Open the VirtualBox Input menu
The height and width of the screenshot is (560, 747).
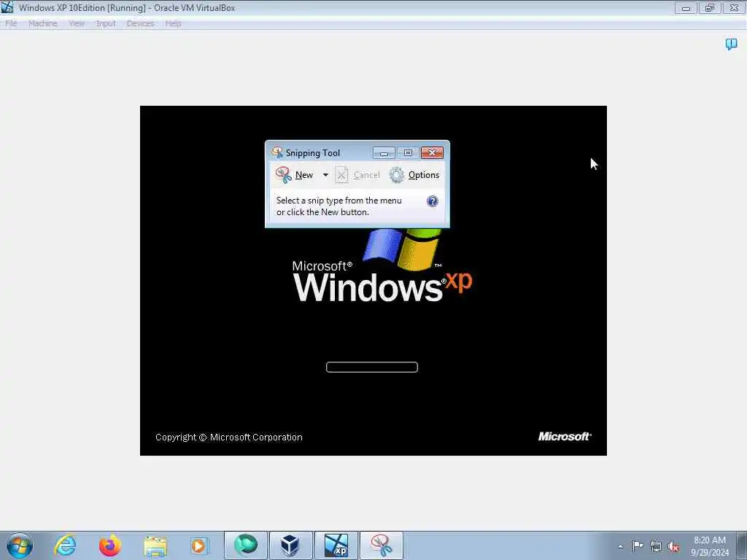coord(106,23)
